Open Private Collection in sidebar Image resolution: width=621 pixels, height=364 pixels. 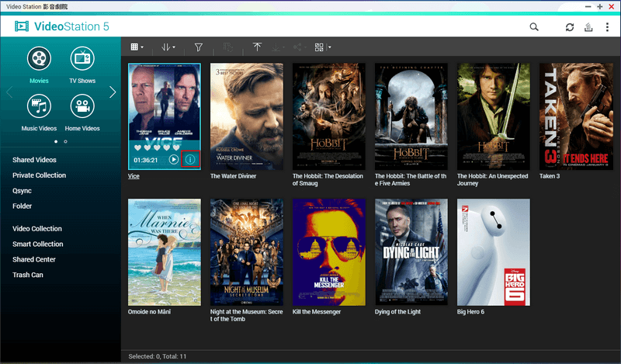(x=40, y=175)
